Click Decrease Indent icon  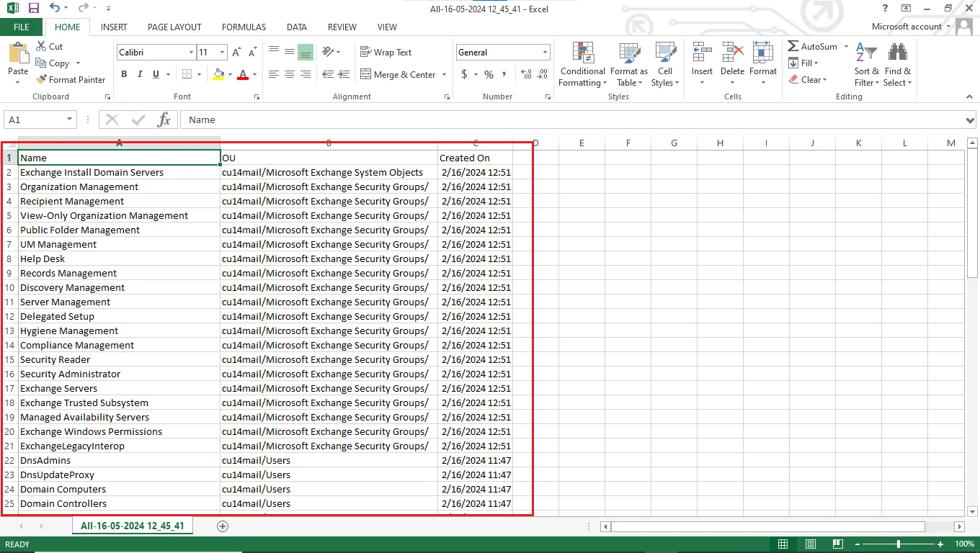[328, 74]
